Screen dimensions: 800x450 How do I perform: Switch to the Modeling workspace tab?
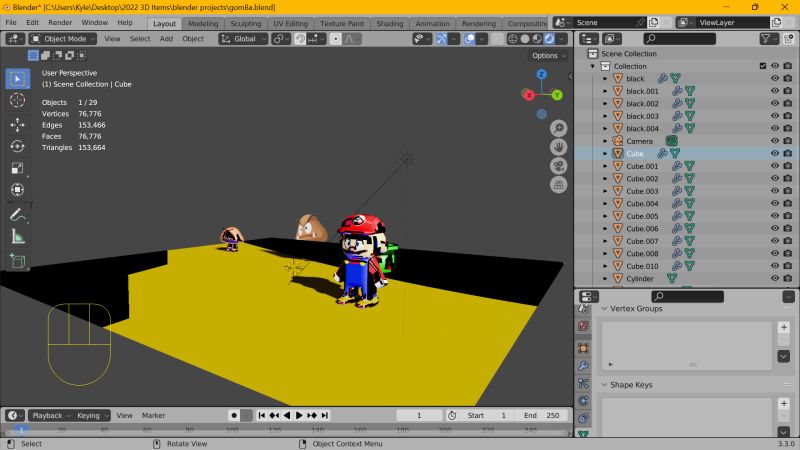[x=203, y=23]
